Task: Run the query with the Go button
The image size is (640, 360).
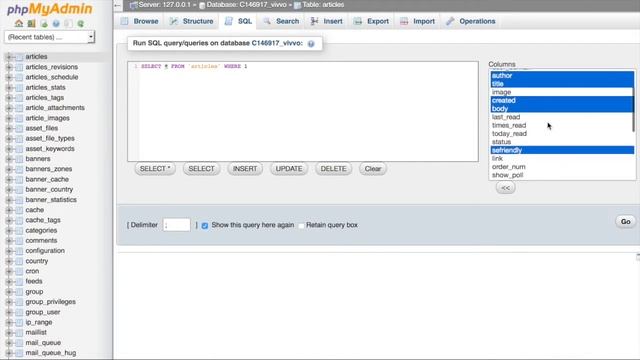Action: (626, 222)
